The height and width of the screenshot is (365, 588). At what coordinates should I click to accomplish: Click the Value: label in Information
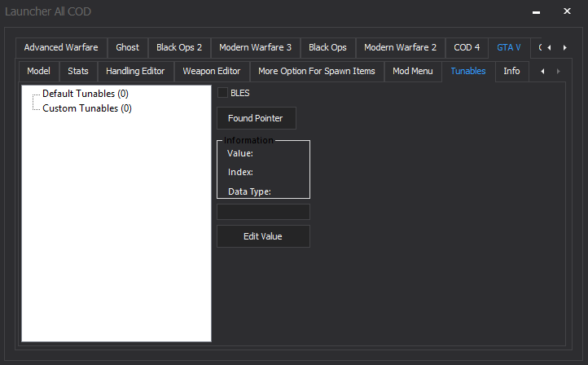pyautogui.click(x=240, y=153)
